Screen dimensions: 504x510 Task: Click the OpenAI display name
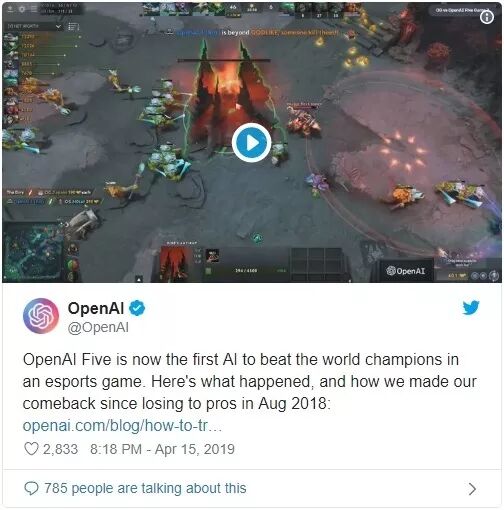[x=96, y=308]
